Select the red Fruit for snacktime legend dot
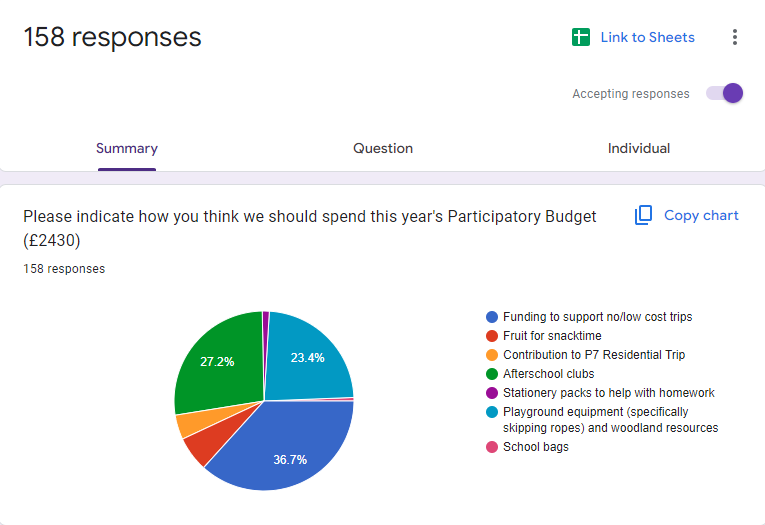This screenshot has width=765, height=525. [491, 336]
